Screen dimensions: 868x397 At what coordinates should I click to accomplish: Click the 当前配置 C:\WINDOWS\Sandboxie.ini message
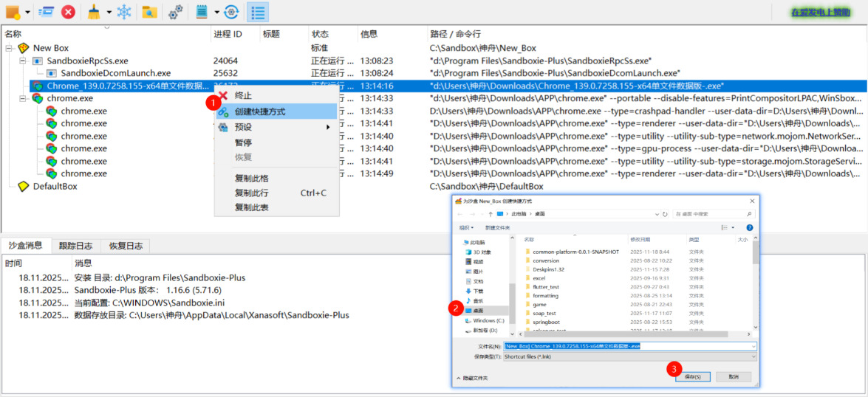click(x=149, y=303)
